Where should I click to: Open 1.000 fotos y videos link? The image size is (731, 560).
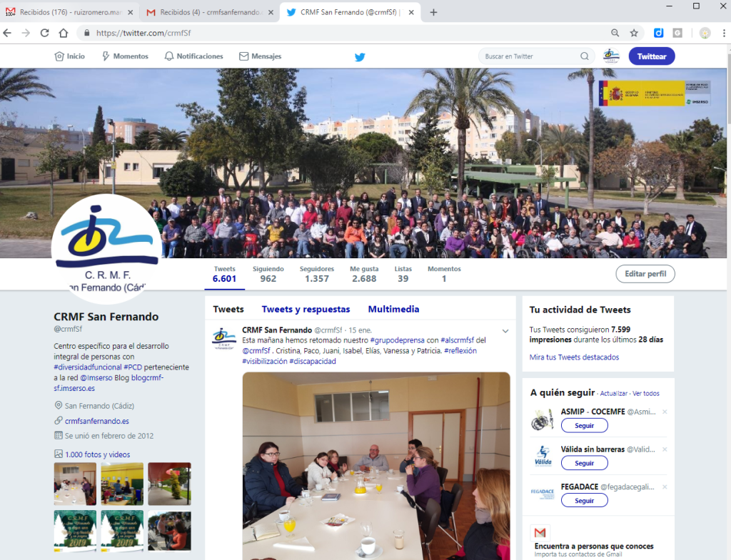[97, 454]
